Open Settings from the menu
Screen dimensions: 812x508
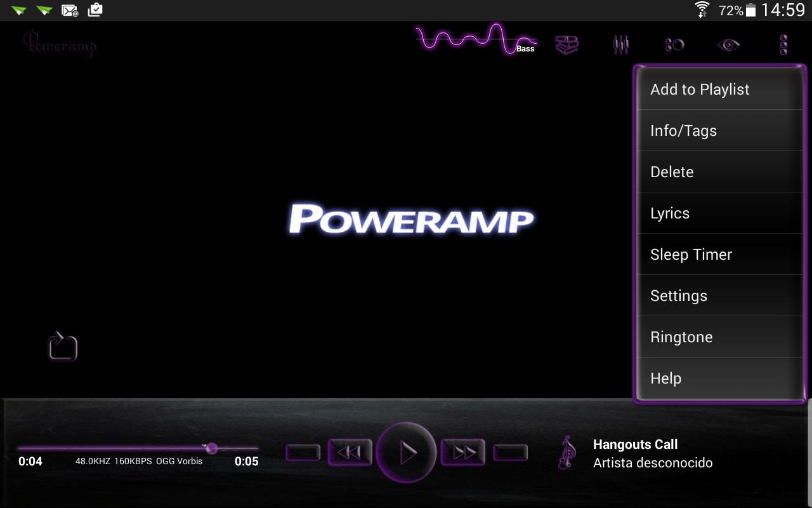coord(720,296)
